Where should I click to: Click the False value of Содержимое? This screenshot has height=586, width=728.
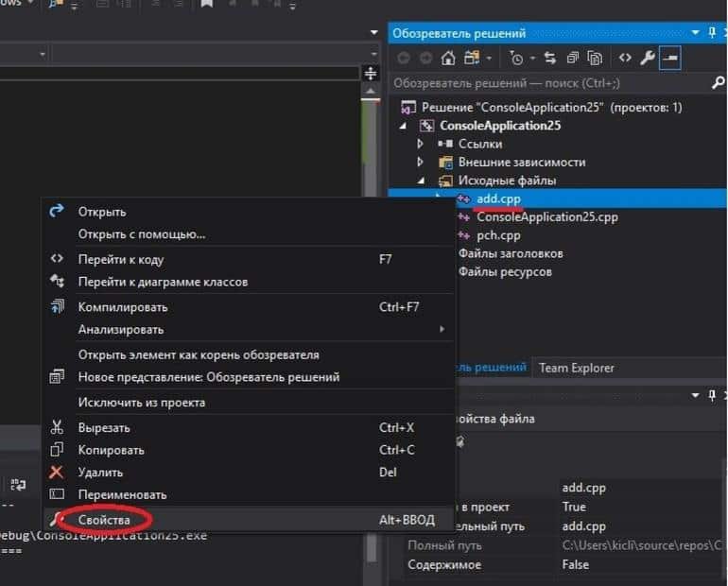(575, 564)
